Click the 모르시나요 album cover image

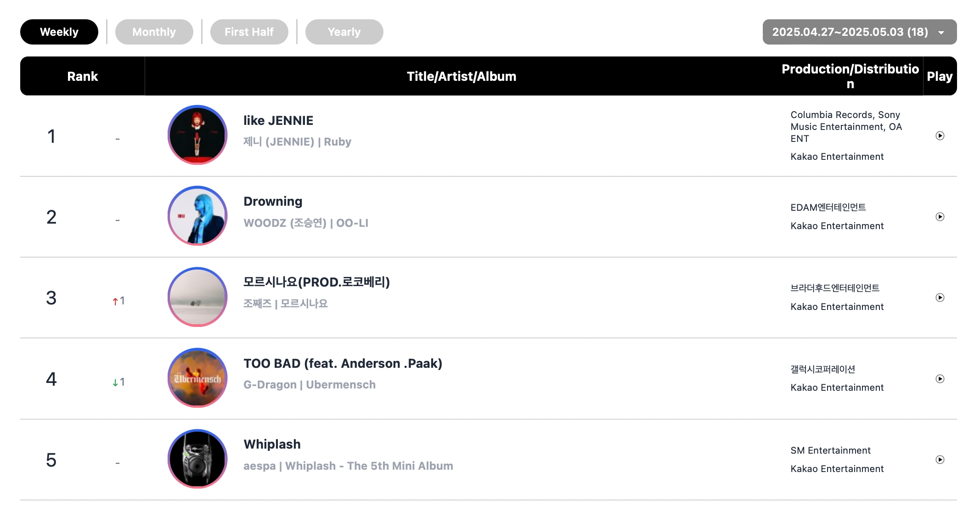(x=197, y=297)
